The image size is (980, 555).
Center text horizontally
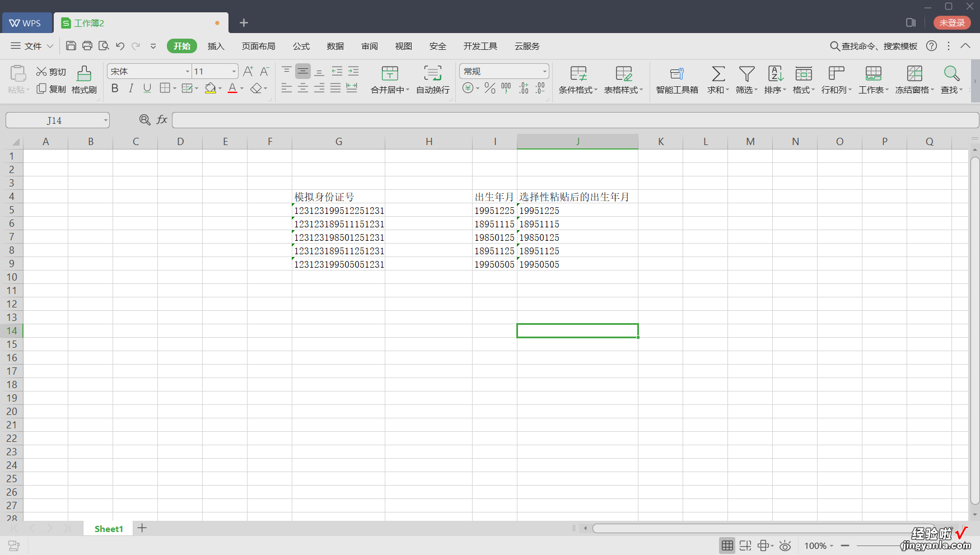pyautogui.click(x=303, y=88)
